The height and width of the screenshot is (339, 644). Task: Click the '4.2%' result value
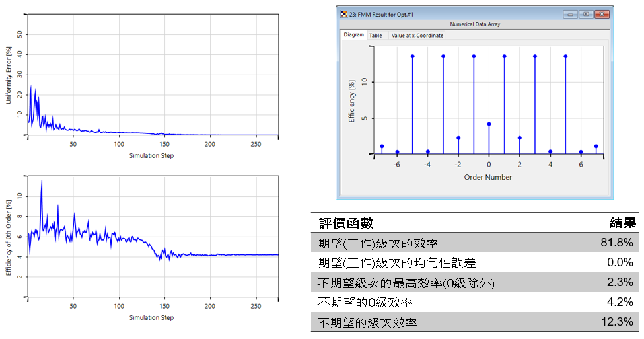click(x=620, y=301)
